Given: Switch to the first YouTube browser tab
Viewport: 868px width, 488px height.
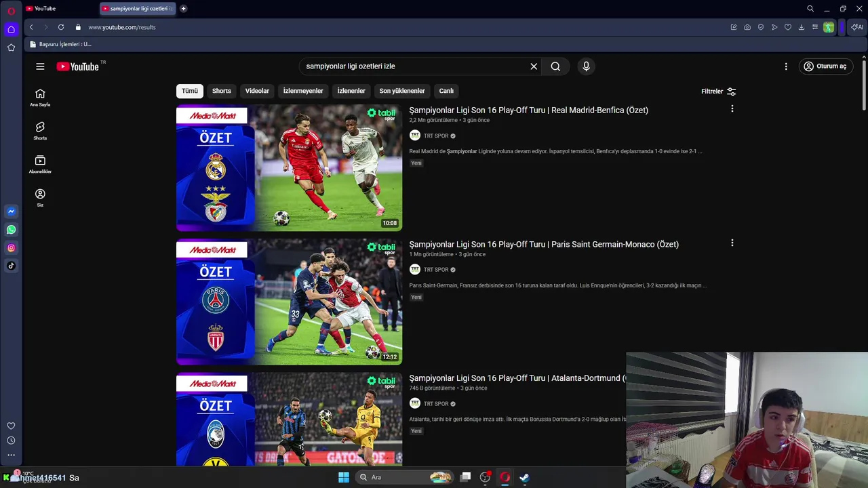Looking at the screenshot, I should [60, 9].
